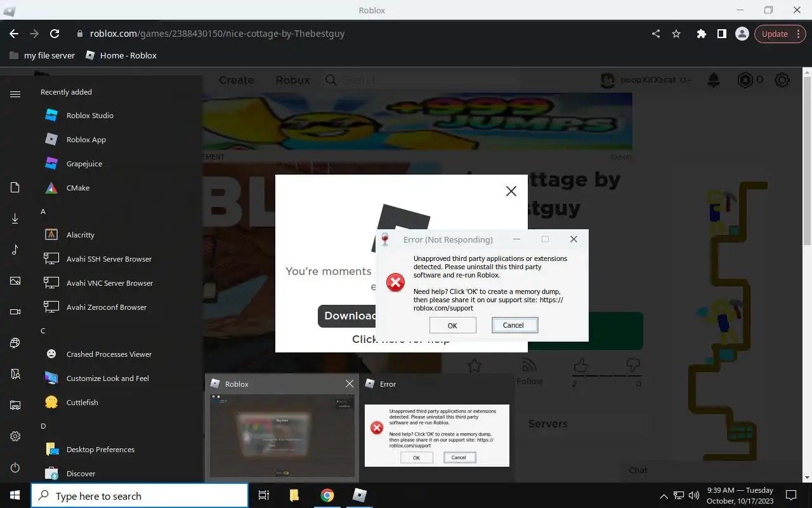The image size is (812, 508).
Task: Select the Error window preview thumbnail
Action: tap(437, 436)
